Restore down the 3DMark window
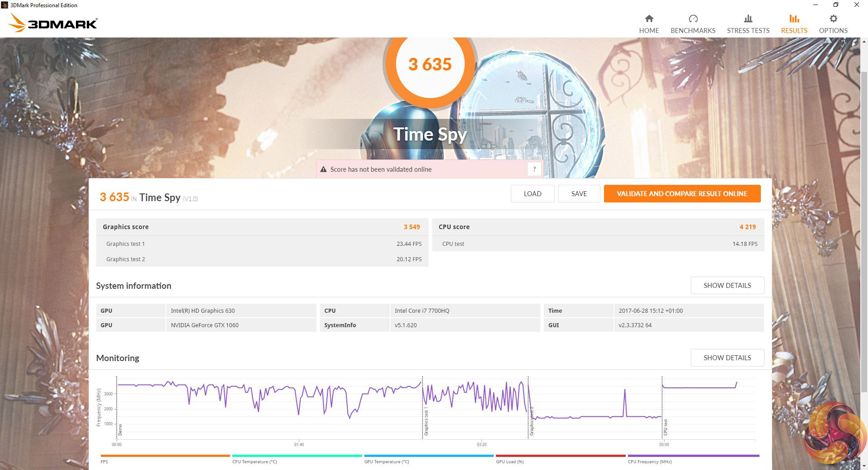The image size is (868, 470). (836, 5)
